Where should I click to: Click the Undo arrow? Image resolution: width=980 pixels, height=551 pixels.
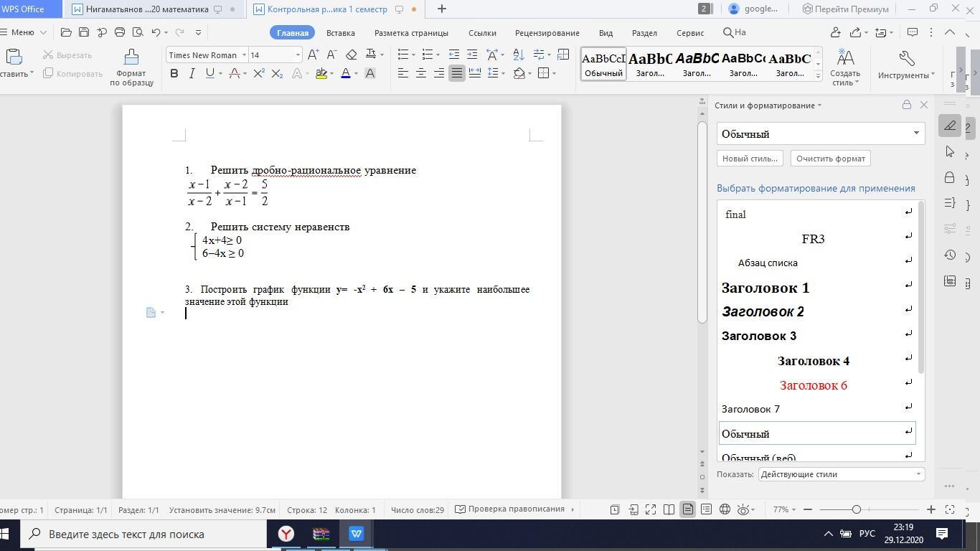(x=156, y=32)
